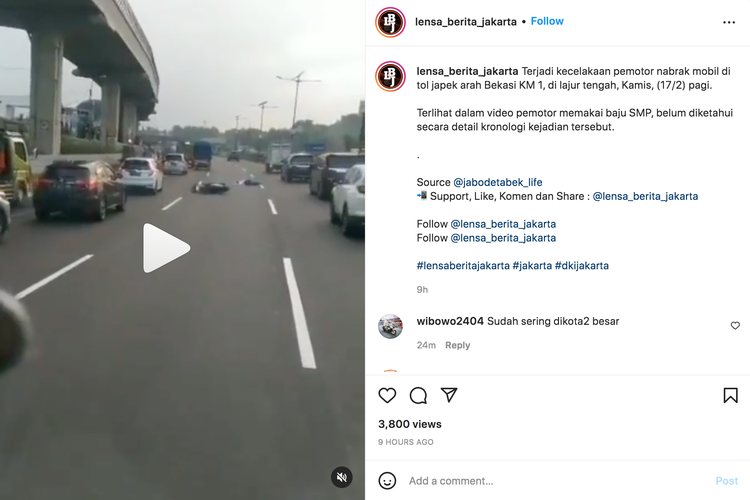The image size is (750, 500).
Task: Like wibowo2404's comment
Action: click(735, 326)
